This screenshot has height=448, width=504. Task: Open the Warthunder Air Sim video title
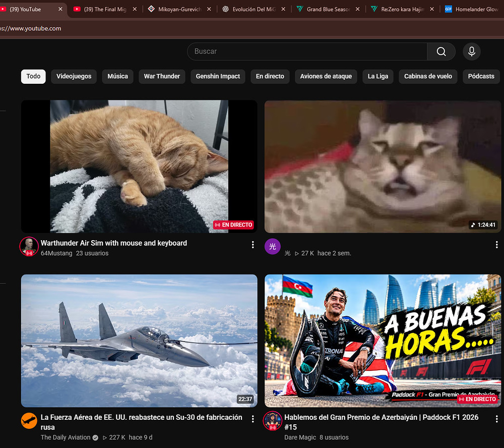pos(114,243)
